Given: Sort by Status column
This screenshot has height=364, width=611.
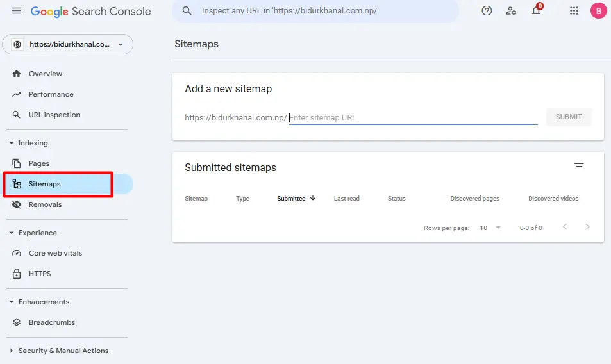Looking at the screenshot, I should click(397, 199).
